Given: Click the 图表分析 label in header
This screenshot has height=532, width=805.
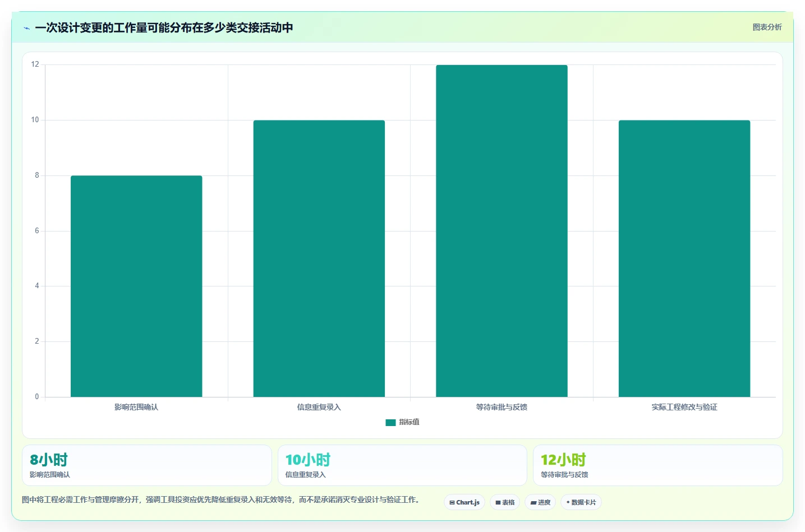Looking at the screenshot, I should pyautogui.click(x=767, y=27).
